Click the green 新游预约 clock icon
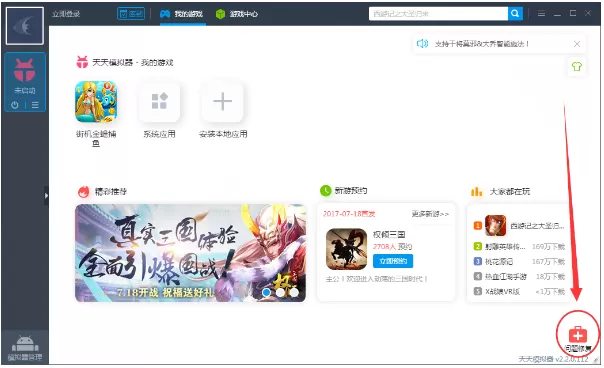 point(325,190)
